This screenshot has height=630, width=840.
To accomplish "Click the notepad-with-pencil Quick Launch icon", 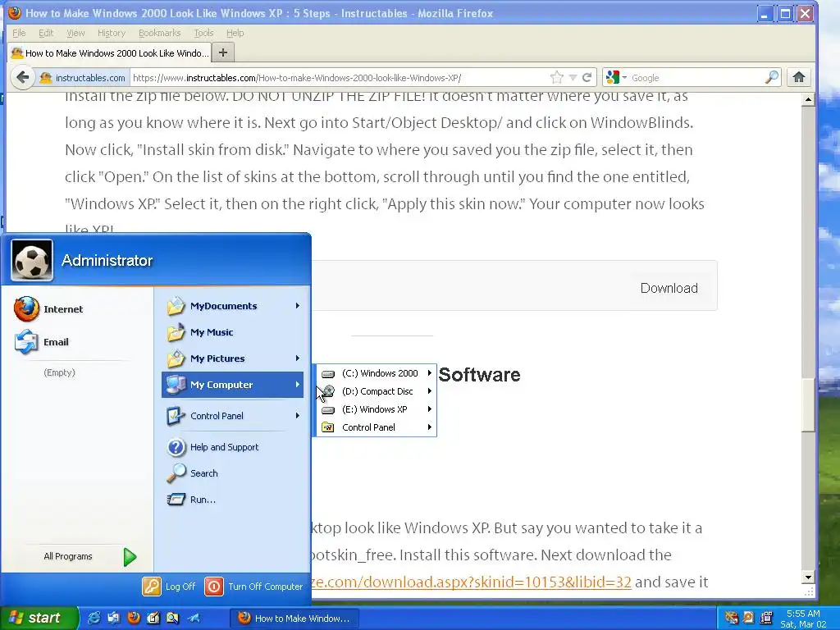I will (153, 618).
